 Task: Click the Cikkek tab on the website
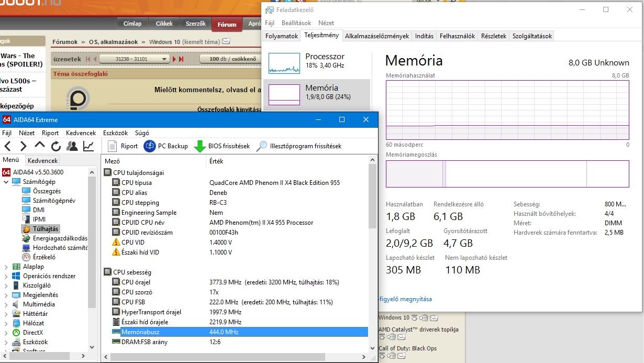(164, 24)
